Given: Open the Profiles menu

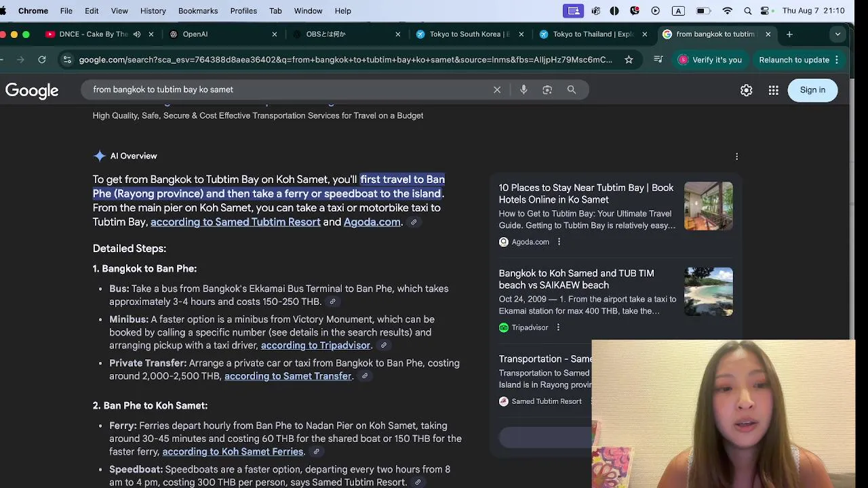Looking at the screenshot, I should point(243,11).
